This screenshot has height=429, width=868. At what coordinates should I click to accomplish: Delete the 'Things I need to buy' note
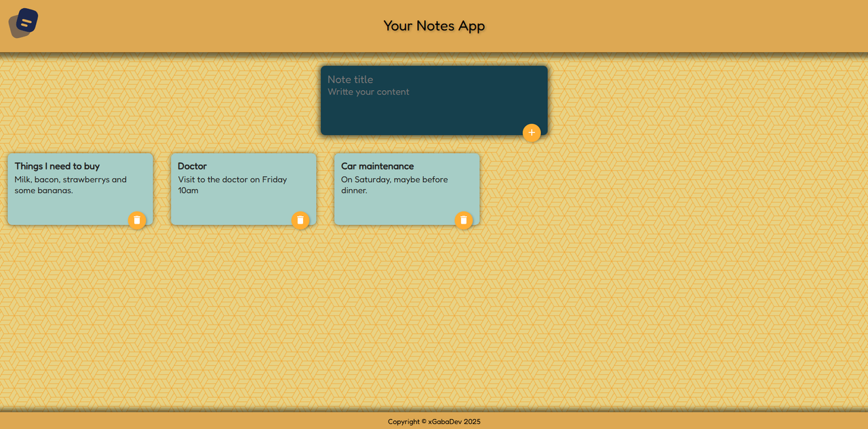pos(137,220)
